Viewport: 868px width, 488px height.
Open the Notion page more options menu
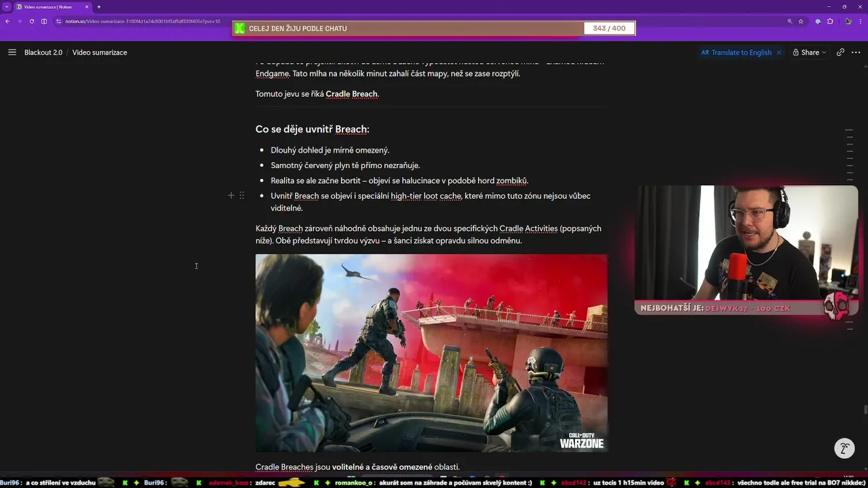pyautogui.click(x=856, y=52)
